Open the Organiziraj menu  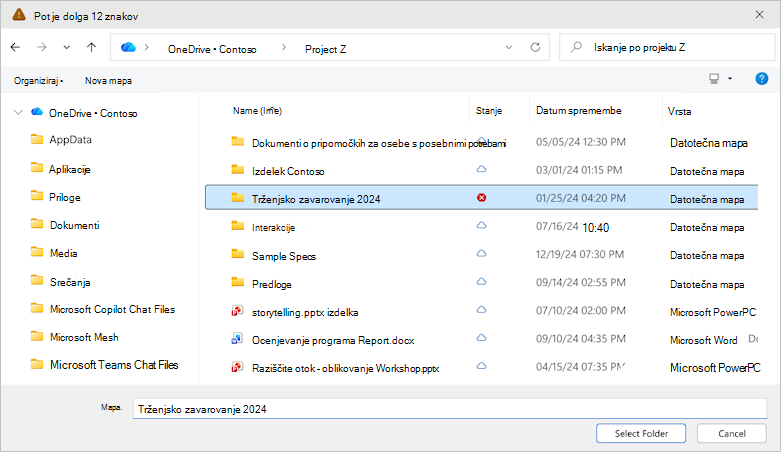[x=38, y=81]
